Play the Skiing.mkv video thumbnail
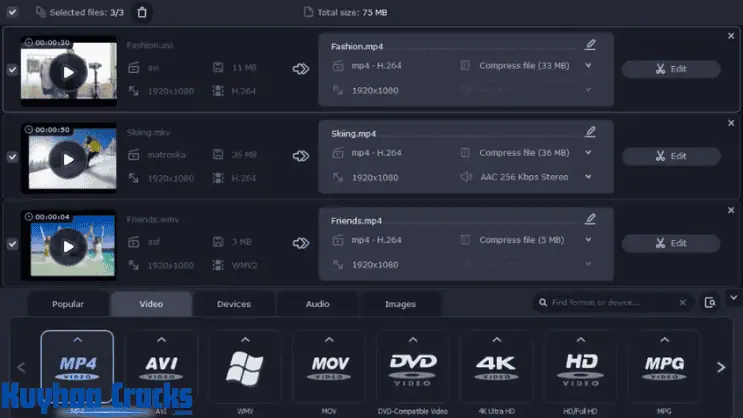Screen dimensions: 743x418 point(68,158)
